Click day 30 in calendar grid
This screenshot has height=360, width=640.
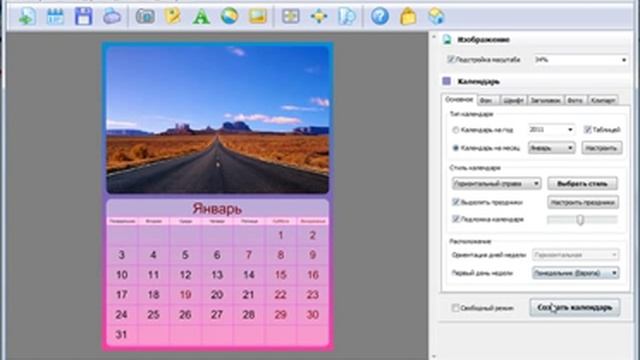tap(313, 315)
